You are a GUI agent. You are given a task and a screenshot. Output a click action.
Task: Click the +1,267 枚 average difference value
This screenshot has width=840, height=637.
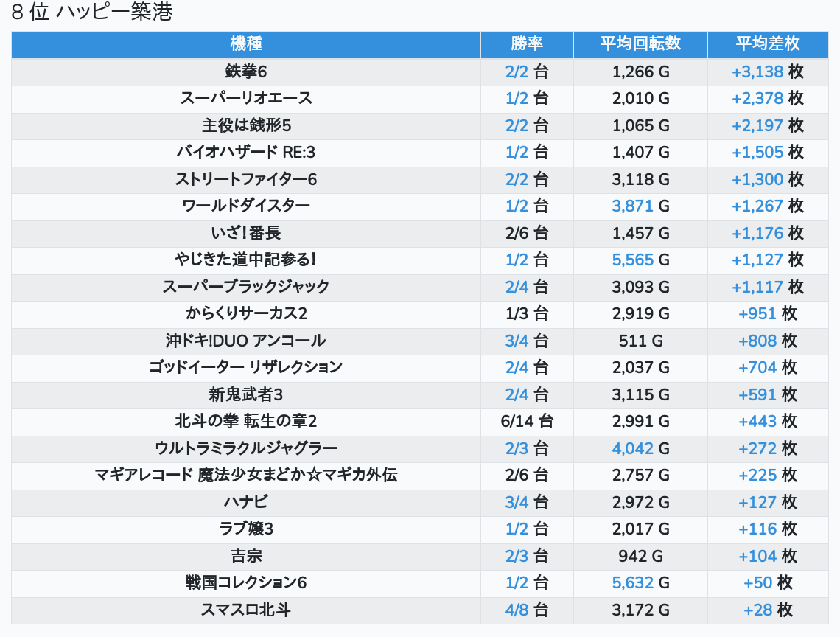click(x=768, y=206)
